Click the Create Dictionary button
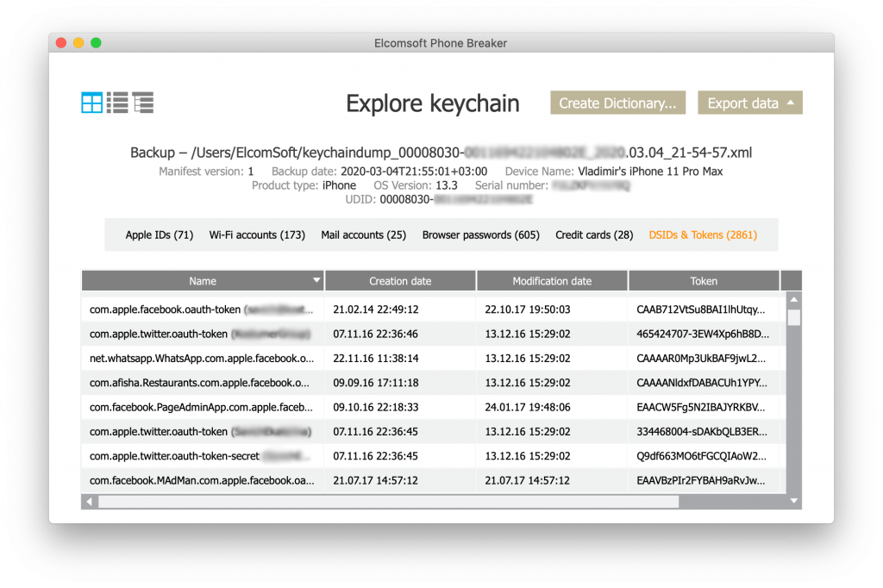The image size is (883, 588). tap(617, 102)
